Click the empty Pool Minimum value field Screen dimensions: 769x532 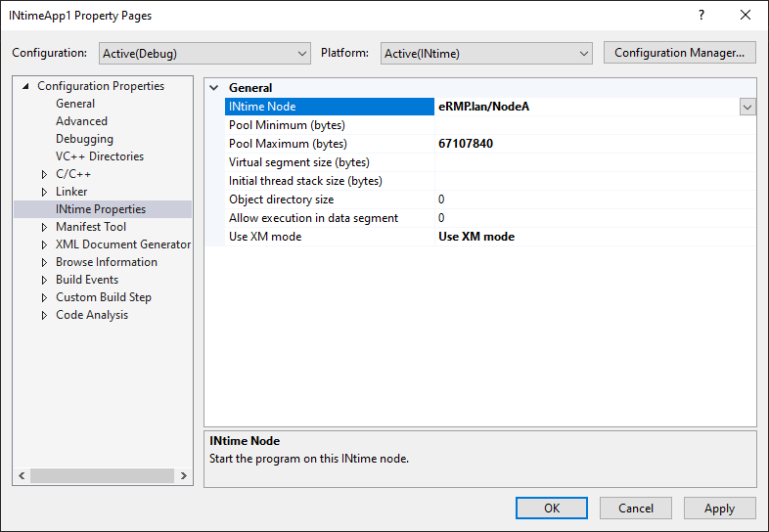click(x=596, y=125)
